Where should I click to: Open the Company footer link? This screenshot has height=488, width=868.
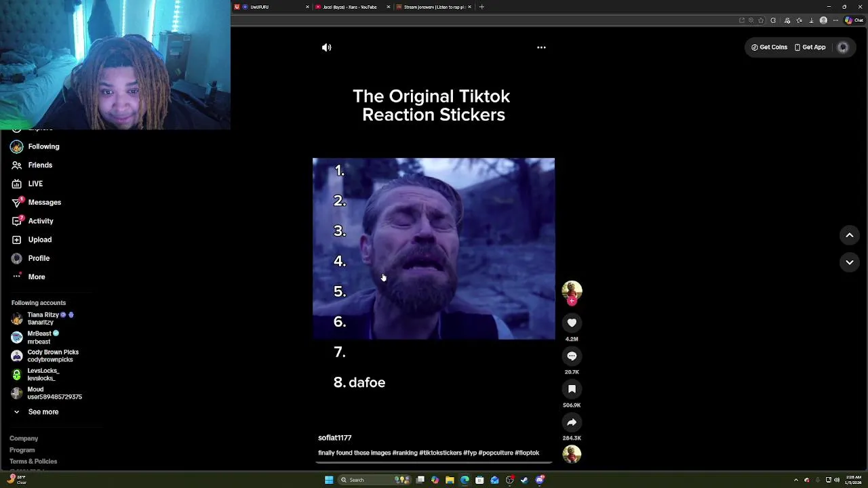pyautogui.click(x=24, y=439)
